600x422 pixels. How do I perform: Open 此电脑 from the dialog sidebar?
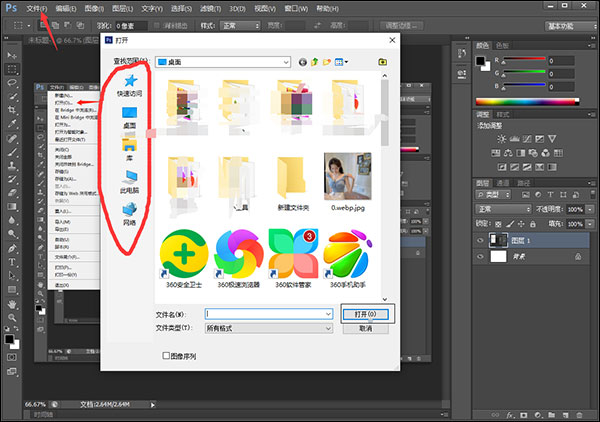(x=129, y=177)
